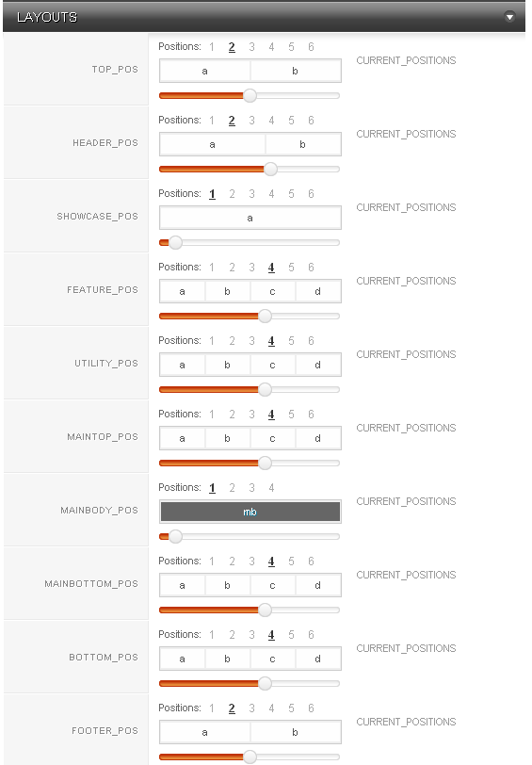Click the SHOWCASE_POS slider knob
Image resolution: width=532 pixels, height=765 pixels.
tap(175, 242)
